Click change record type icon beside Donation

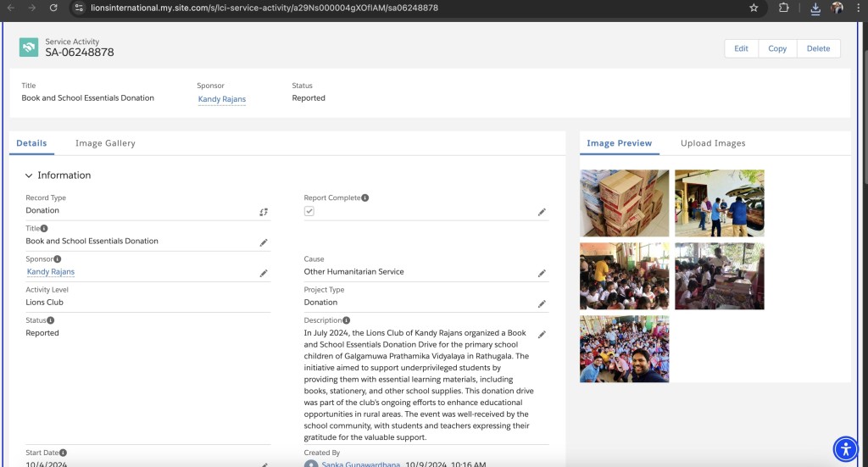pos(264,212)
